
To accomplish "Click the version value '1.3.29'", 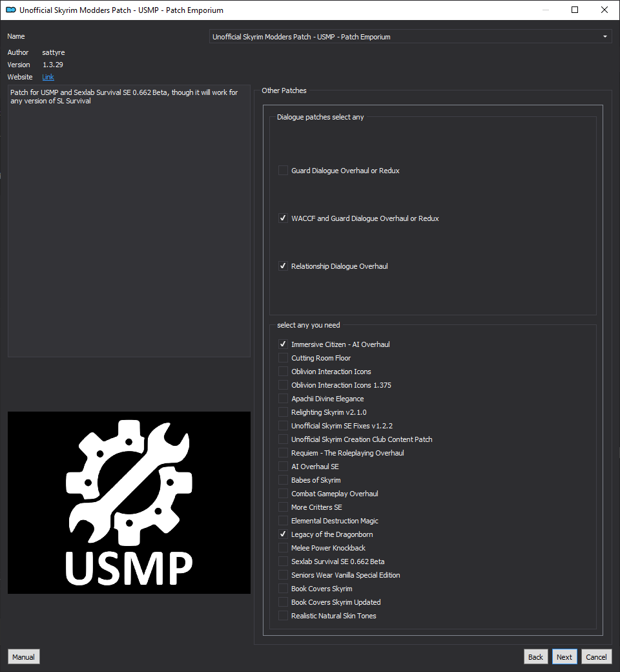I will click(x=53, y=65).
